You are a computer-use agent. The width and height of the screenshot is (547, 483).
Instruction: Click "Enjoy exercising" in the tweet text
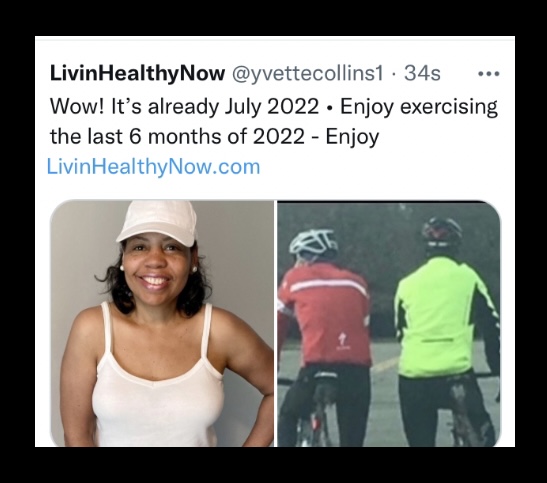[x=419, y=107]
